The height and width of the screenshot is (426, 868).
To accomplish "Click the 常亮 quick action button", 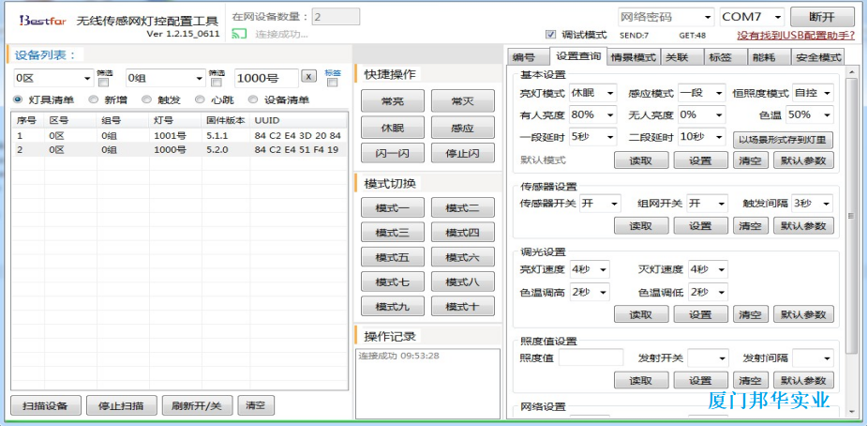I will tap(393, 101).
